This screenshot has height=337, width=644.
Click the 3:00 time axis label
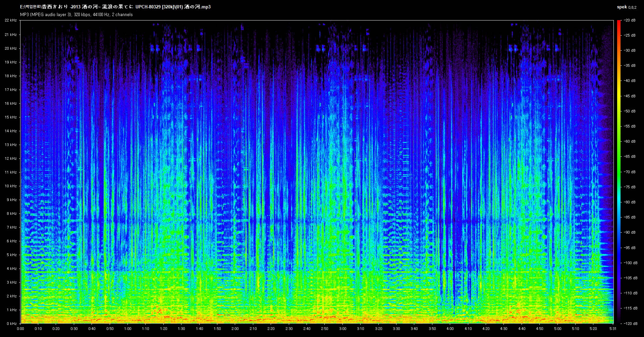(x=342, y=329)
